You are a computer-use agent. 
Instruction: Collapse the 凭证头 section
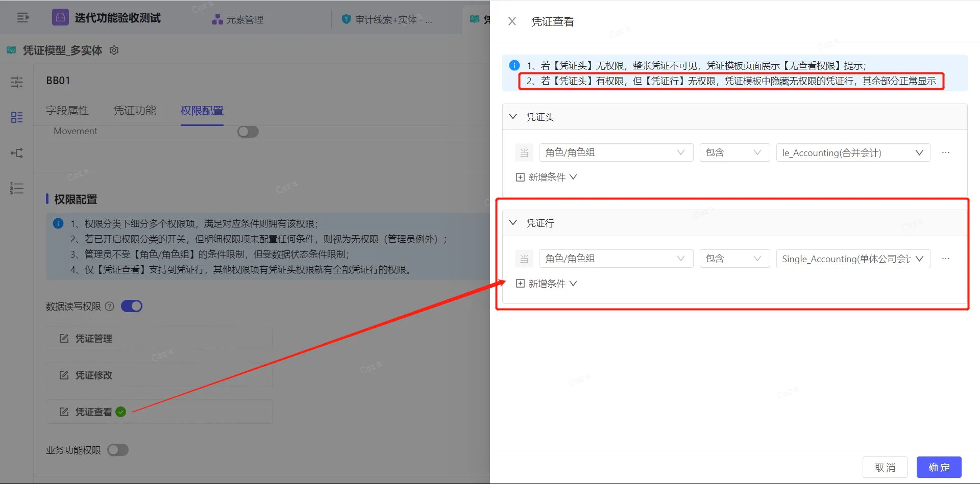[513, 117]
